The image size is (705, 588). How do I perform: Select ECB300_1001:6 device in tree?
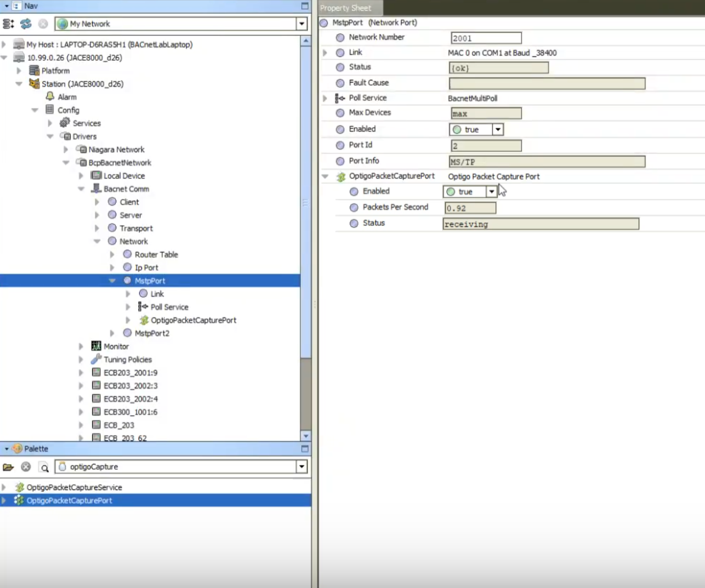click(x=130, y=412)
